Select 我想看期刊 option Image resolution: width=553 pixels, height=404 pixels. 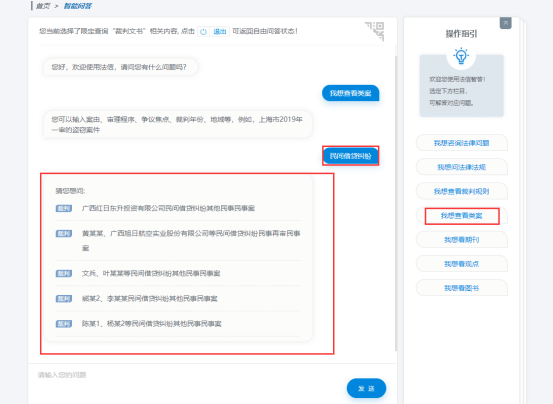pos(461,240)
